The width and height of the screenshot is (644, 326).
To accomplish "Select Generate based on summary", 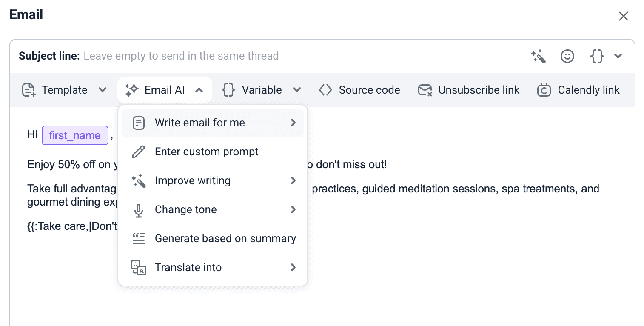I will coord(225,239).
